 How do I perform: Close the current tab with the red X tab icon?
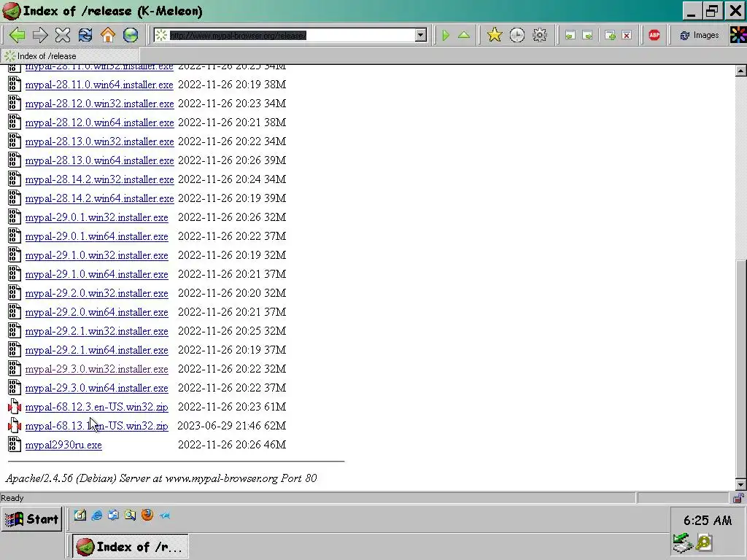[627, 35]
